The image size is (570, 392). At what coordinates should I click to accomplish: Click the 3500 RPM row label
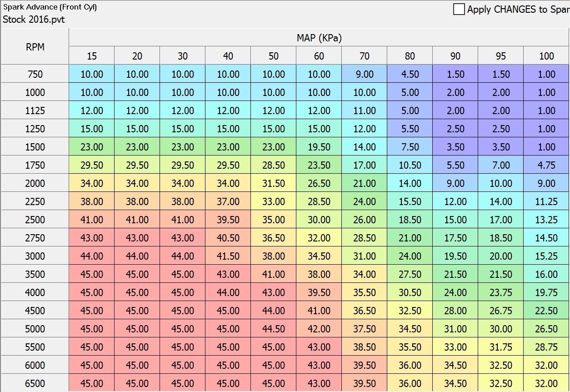tap(35, 274)
